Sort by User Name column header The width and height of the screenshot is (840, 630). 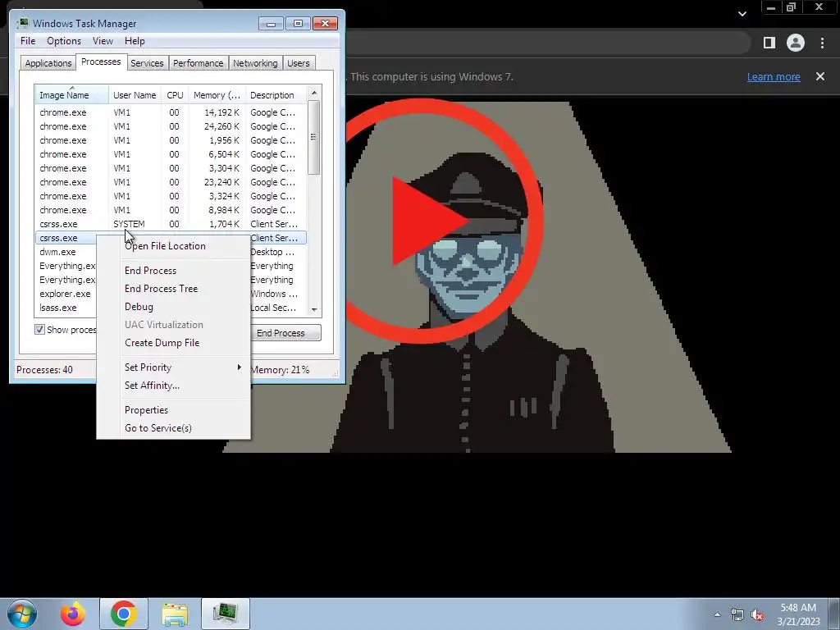point(135,95)
